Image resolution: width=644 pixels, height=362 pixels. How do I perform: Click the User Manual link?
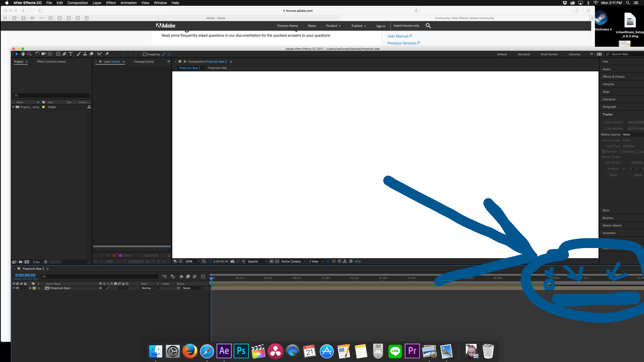pos(397,36)
